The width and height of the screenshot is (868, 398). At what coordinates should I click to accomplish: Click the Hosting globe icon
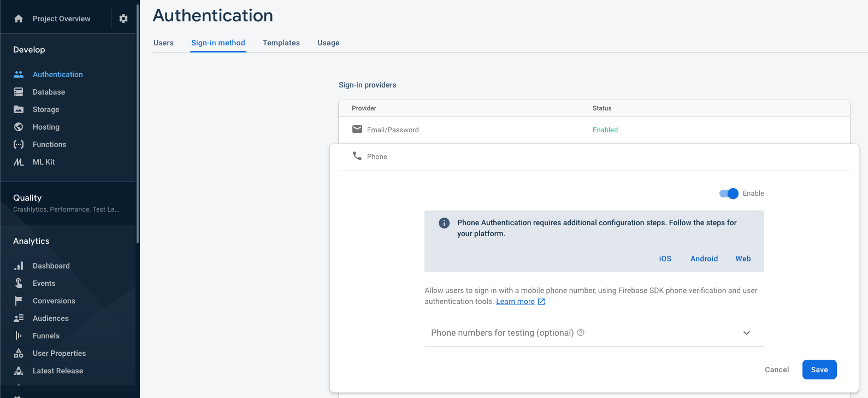click(x=19, y=127)
